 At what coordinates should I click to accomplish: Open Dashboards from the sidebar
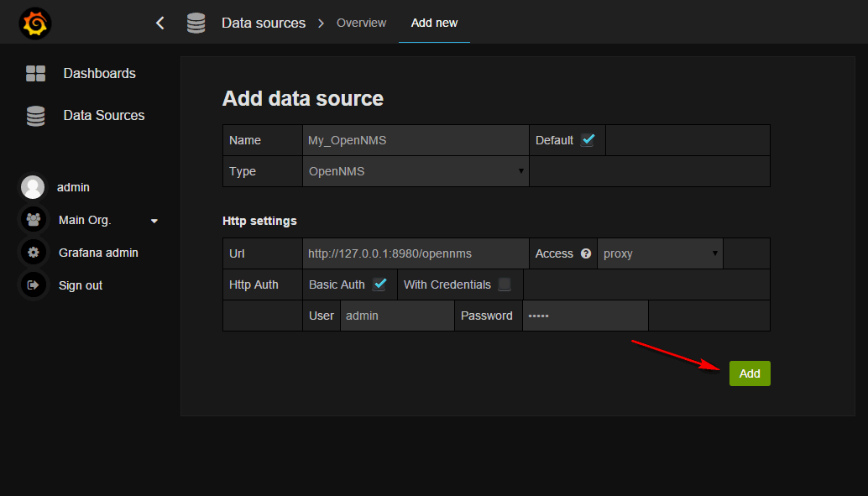coord(100,73)
